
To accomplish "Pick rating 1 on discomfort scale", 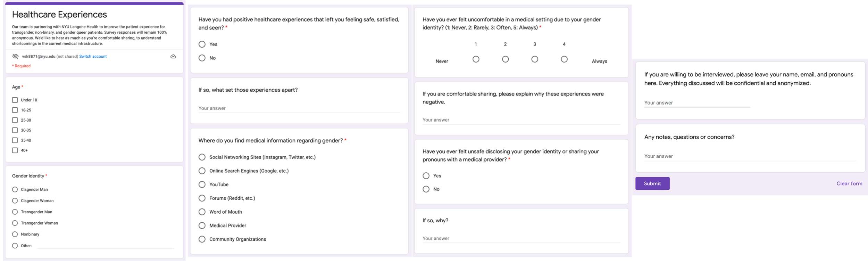I will pyautogui.click(x=476, y=59).
